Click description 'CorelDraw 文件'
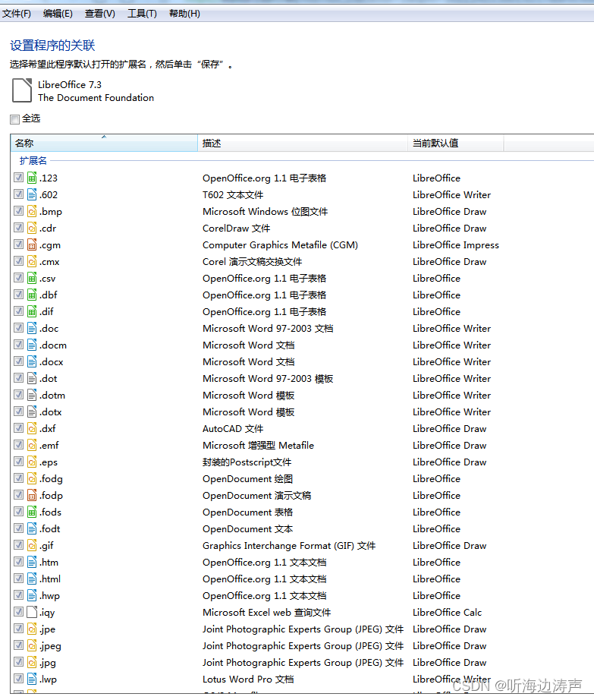 (x=237, y=228)
